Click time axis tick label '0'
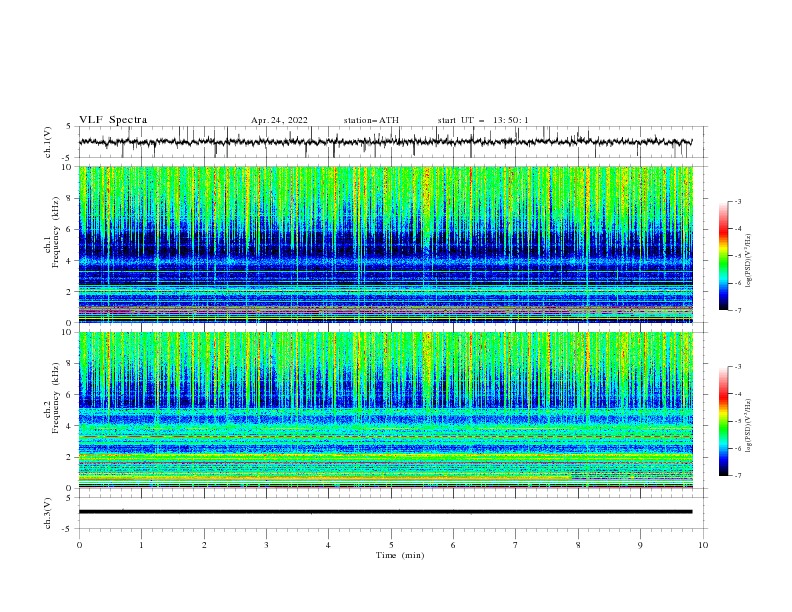The width and height of the screenshot is (792, 612). (x=79, y=545)
